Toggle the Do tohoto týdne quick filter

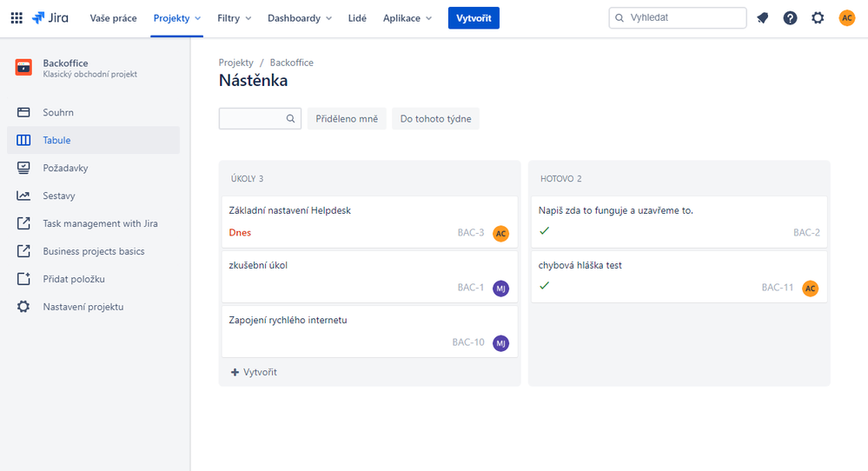435,118
